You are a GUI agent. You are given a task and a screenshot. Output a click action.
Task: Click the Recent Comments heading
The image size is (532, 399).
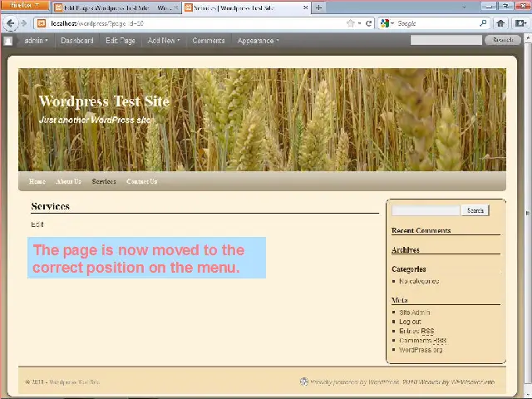pos(421,230)
